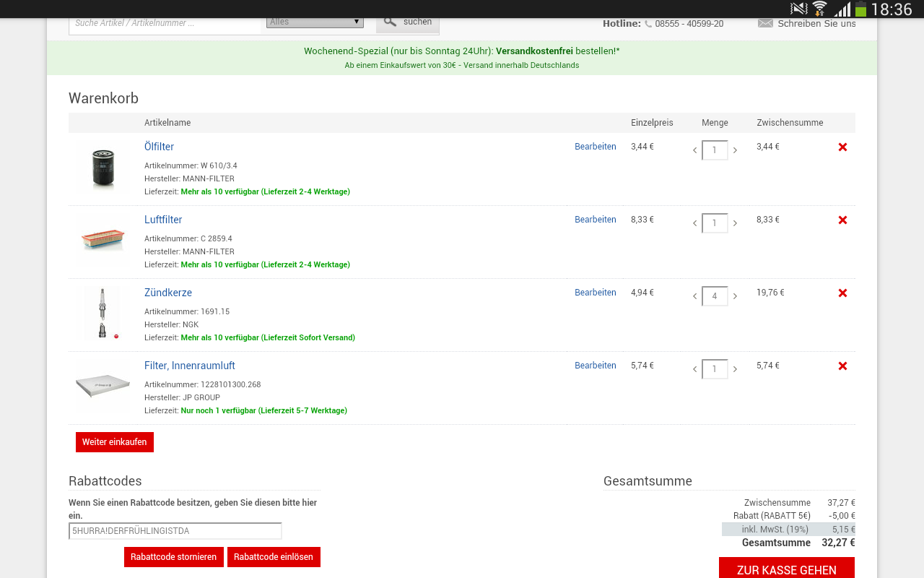The width and height of the screenshot is (924, 578).
Task: Decrease Luftfilter quantity with left arrow
Action: 695,223
